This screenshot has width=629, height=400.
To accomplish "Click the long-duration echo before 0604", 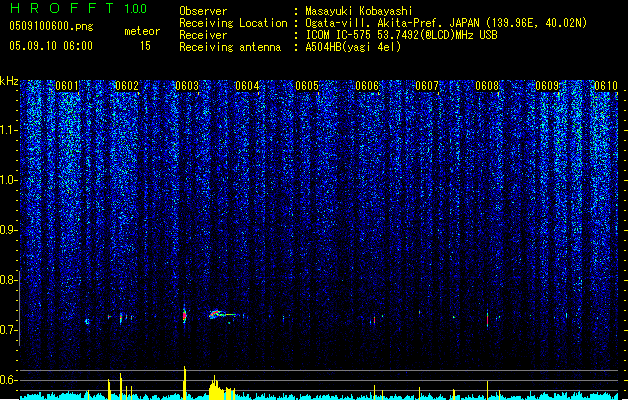I will click(223, 315).
